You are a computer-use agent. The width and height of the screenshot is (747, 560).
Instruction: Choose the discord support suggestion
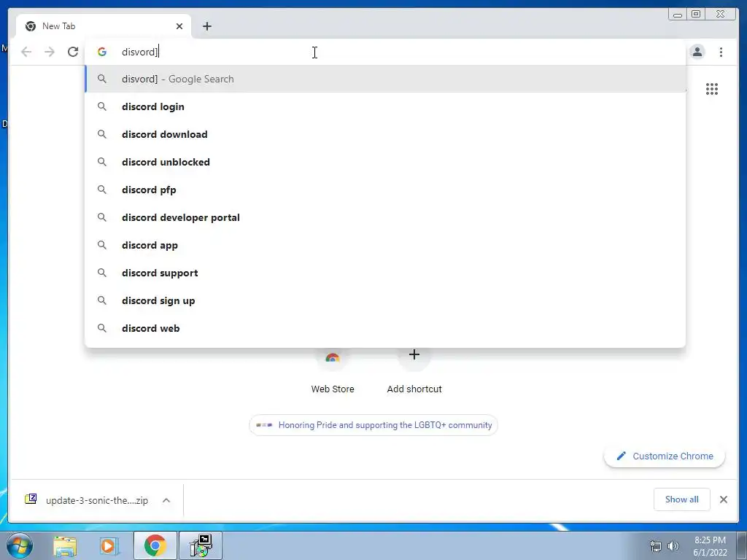385,273
